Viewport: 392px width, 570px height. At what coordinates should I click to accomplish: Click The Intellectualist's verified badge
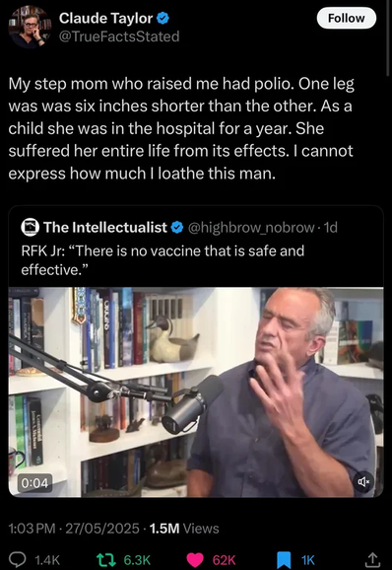point(176,228)
